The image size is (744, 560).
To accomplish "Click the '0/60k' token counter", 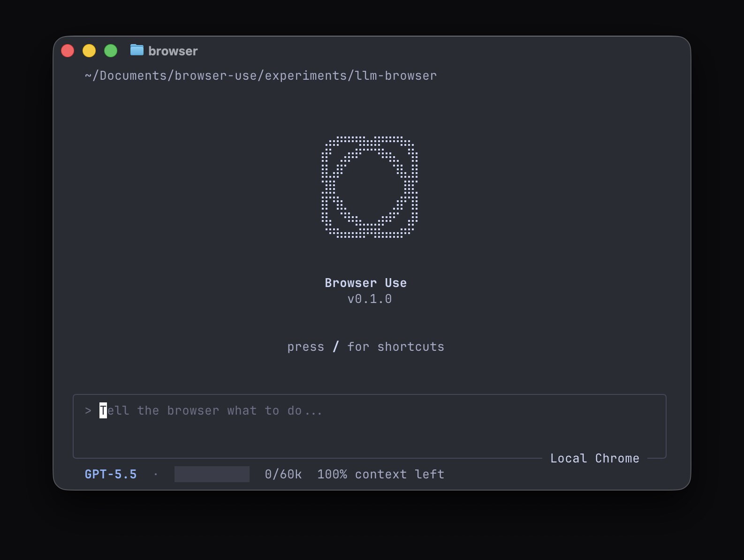I will [283, 474].
